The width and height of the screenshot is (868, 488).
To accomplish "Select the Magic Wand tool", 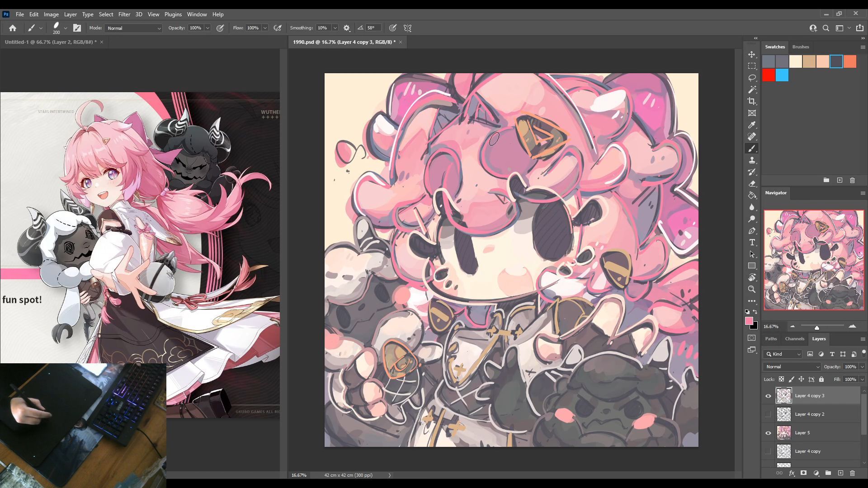I will [x=752, y=89].
